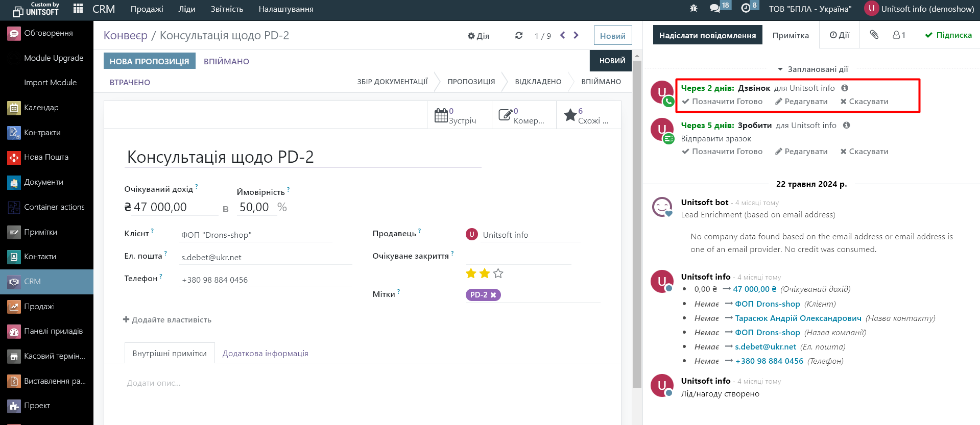Open the Дія actions dropdown
The height and width of the screenshot is (425, 980).
coord(479,36)
